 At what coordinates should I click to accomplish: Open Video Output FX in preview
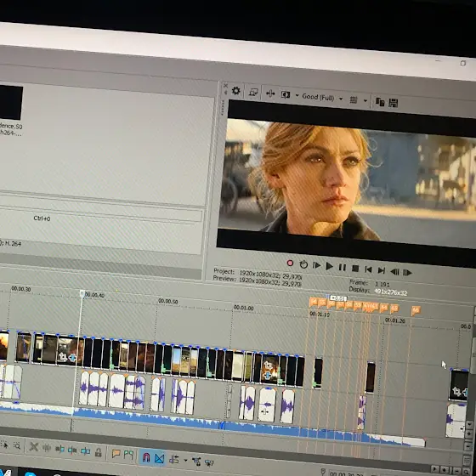[270, 93]
